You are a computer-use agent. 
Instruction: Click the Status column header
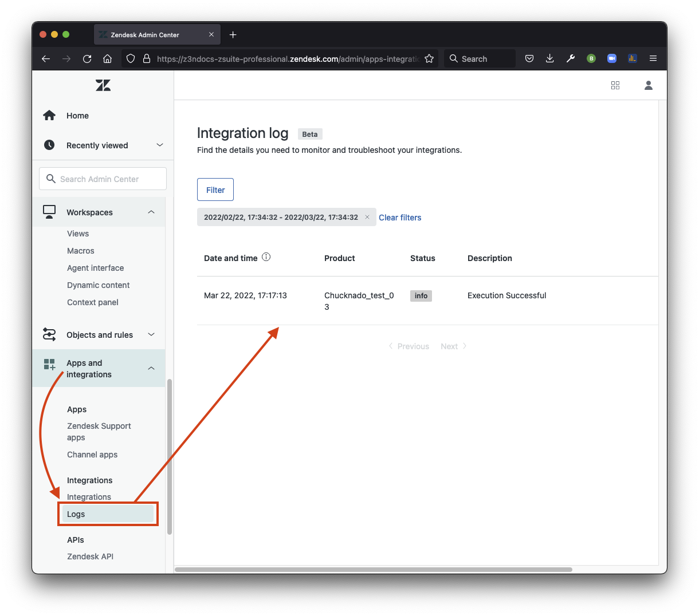[x=423, y=258]
